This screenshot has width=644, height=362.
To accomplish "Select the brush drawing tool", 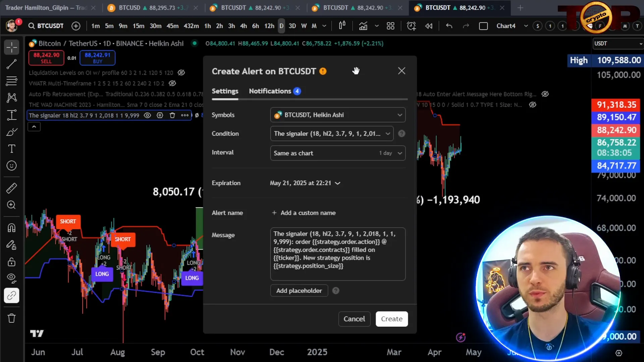I will (11, 132).
